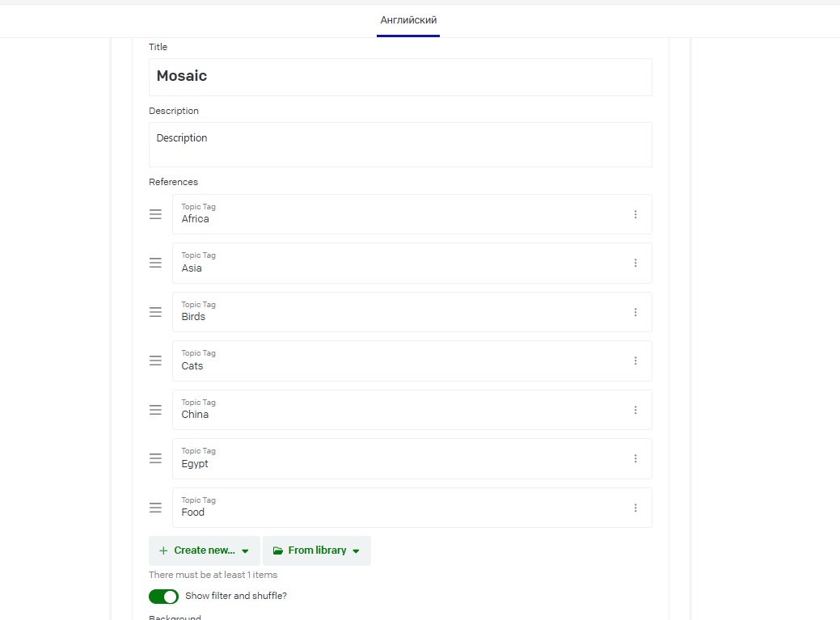
Task: Select the Birds topic tag reference
Action: [x=412, y=312]
